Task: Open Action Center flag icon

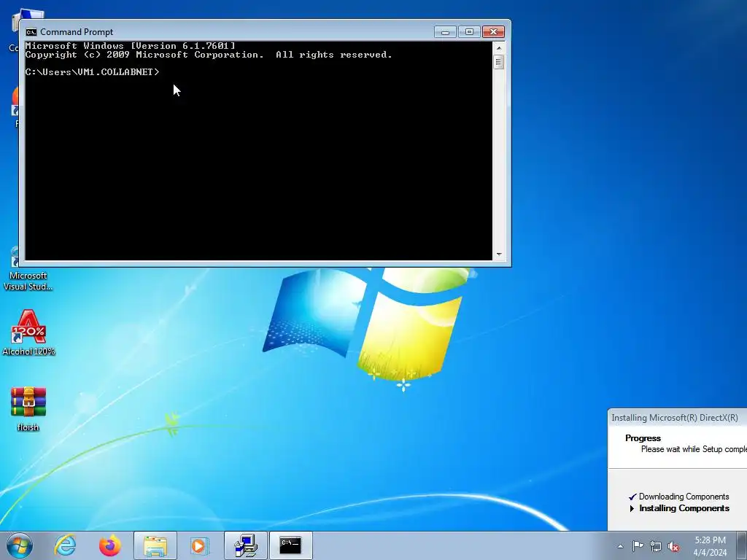Action: [x=638, y=546]
